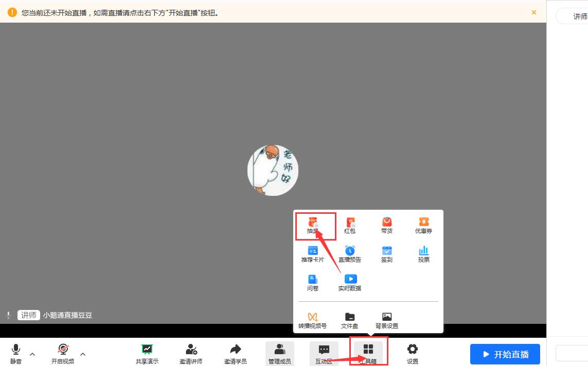This screenshot has width=588, height=366.
Task: Open 背景设置 background settings
Action: [387, 320]
